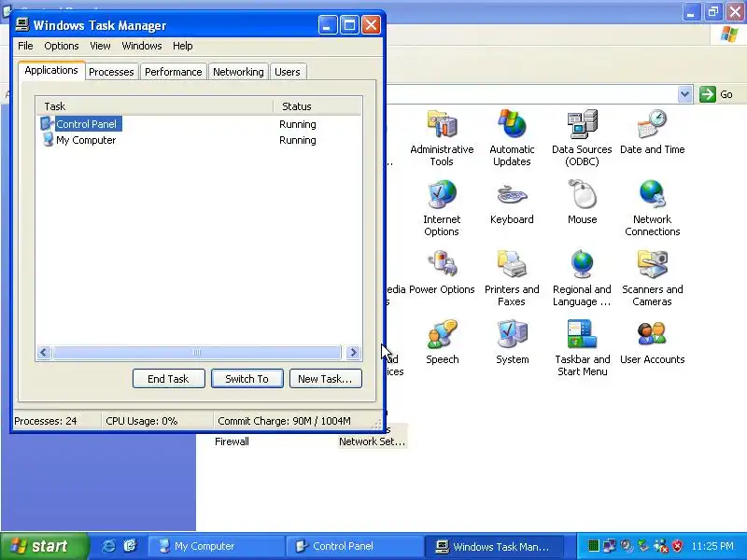Click task list scrollbar right arrow
Viewport: 747px width, 560px height.
(x=354, y=353)
